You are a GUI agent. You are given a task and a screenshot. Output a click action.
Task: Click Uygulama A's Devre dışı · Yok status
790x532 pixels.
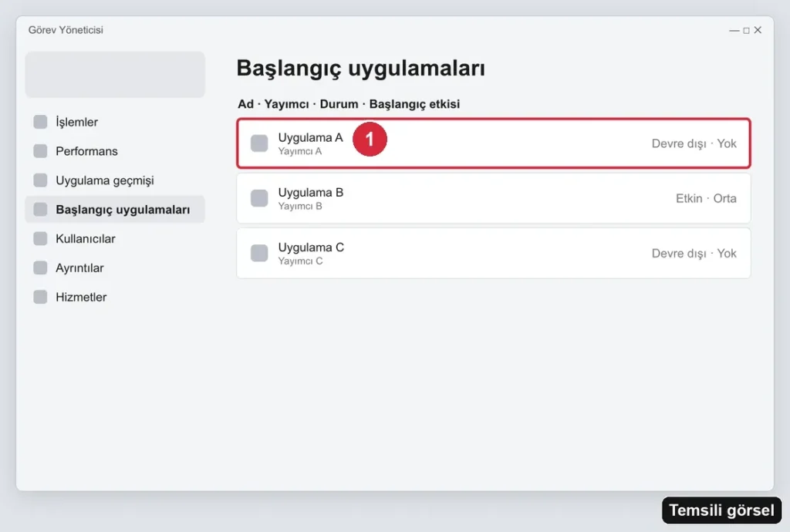click(x=694, y=143)
